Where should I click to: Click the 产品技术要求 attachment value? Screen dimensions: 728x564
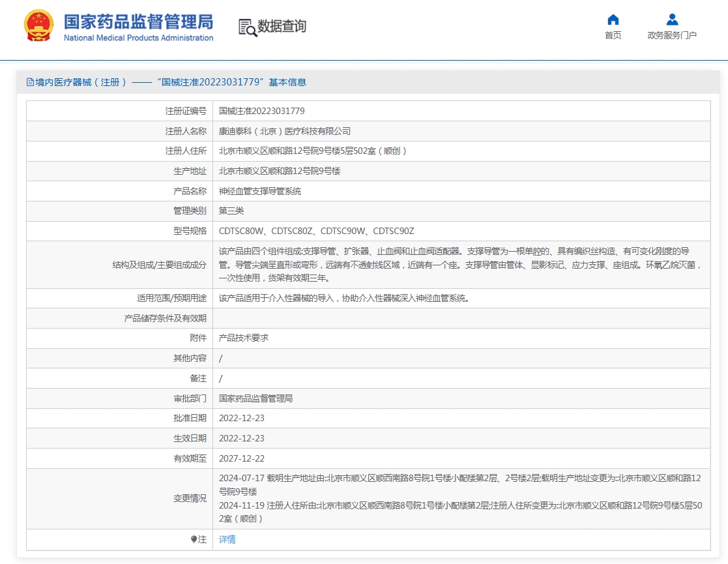pyautogui.click(x=244, y=338)
